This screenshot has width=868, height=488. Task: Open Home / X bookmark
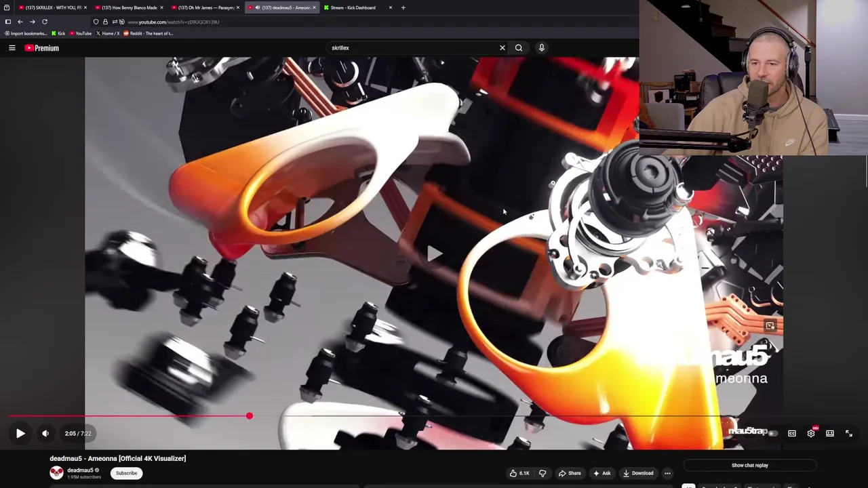107,33
